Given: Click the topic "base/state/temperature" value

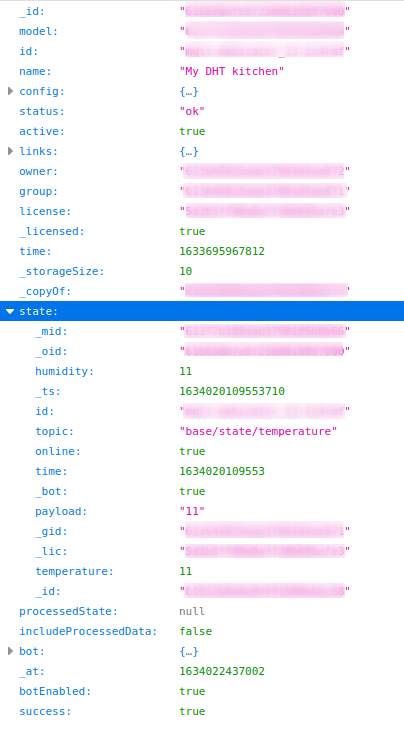Looking at the screenshot, I should coord(258,431).
